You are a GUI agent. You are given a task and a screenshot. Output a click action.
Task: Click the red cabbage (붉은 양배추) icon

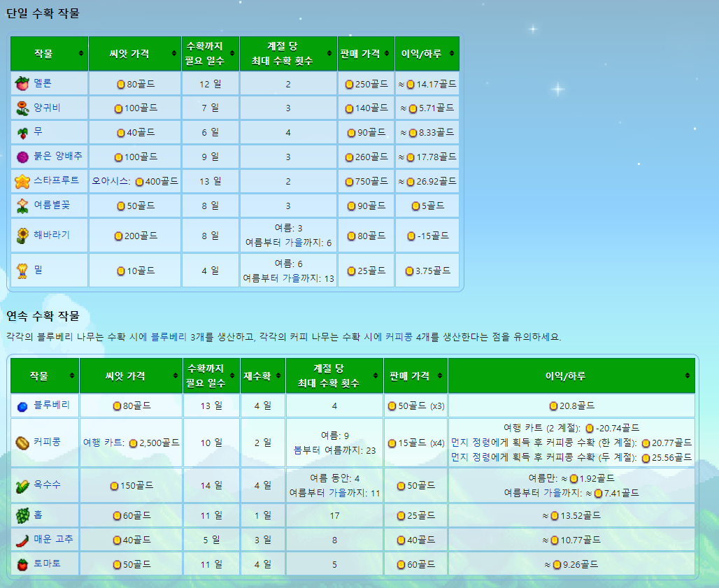(x=22, y=157)
